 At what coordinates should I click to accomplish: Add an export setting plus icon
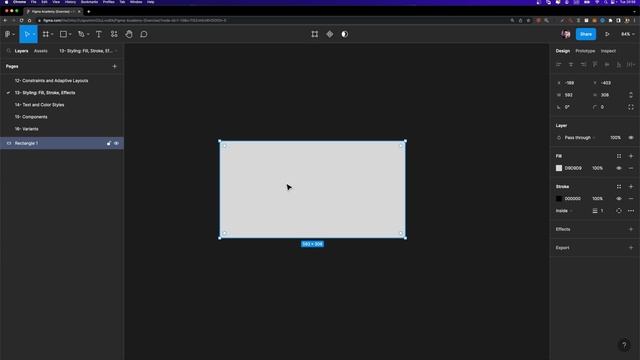[x=631, y=248]
